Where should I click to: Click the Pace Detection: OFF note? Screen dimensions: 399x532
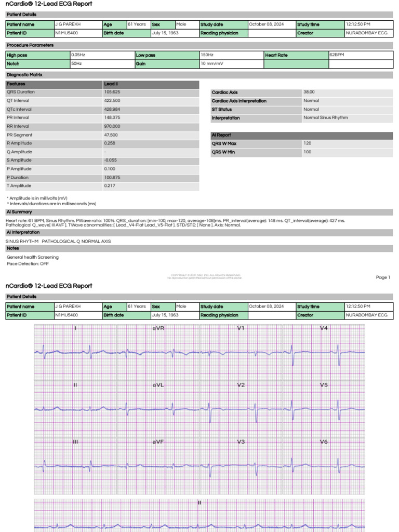[x=28, y=263]
